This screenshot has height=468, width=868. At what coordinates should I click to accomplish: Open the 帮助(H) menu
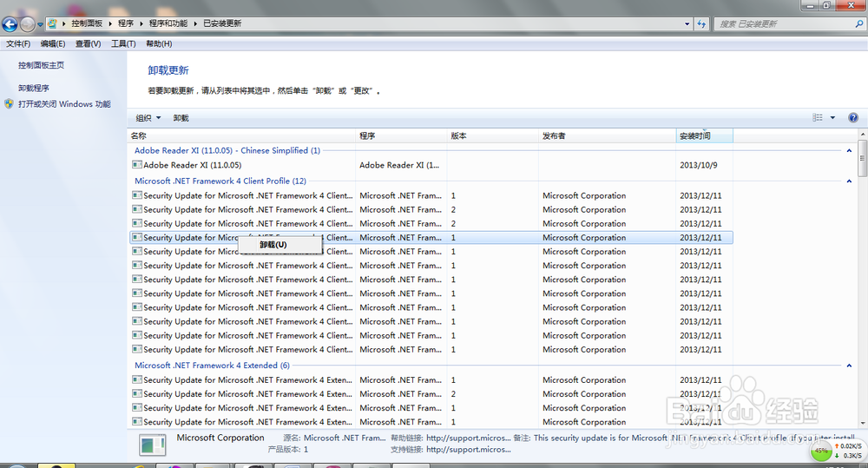pos(159,43)
